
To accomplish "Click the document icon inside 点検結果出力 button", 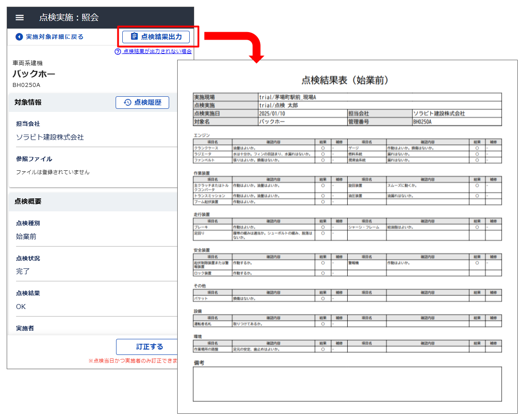I will click(135, 37).
